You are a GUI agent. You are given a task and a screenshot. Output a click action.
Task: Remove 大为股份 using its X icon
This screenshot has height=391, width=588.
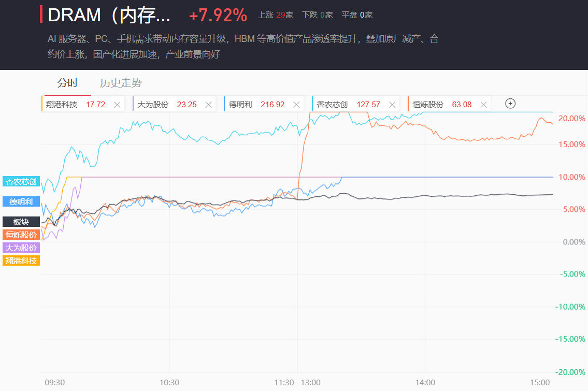[x=209, y=105]
